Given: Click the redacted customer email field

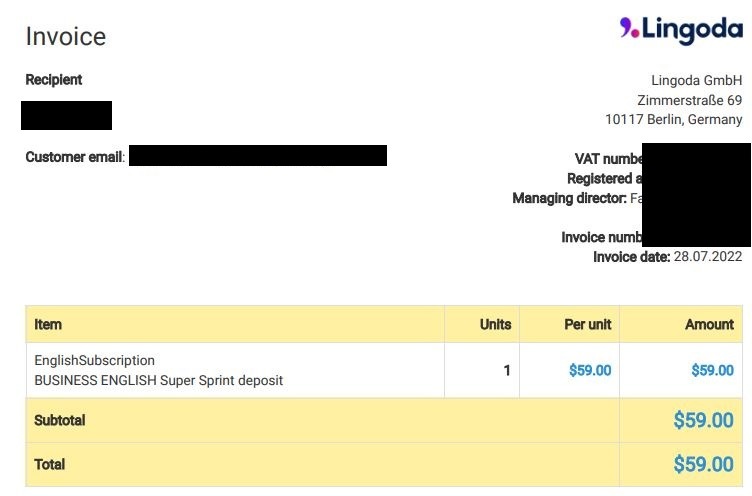Looking at the screenshot, I should click(x=258, y=155).
